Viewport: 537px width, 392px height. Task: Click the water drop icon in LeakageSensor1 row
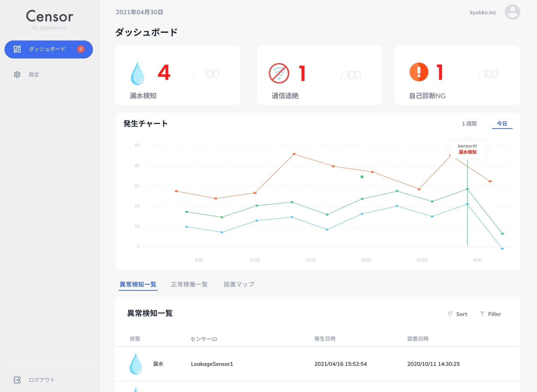pyautogui.click(x=136, y=364)
